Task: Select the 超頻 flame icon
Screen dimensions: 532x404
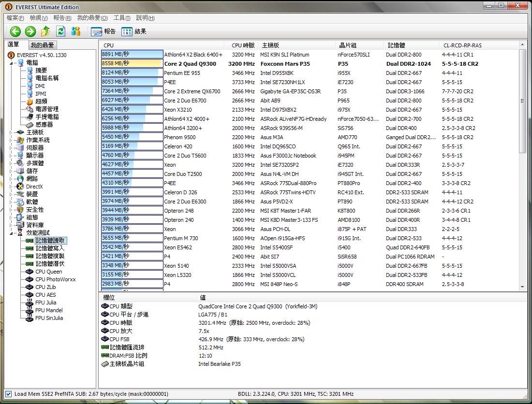Action: (x=30, y=101)
